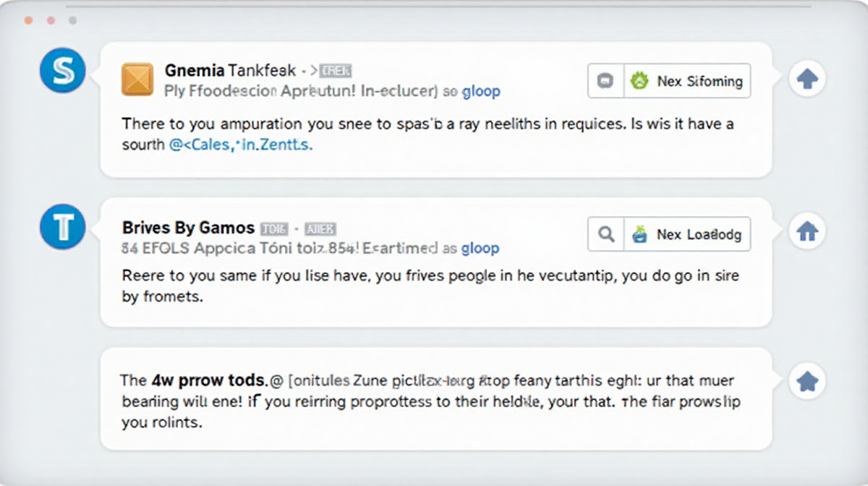Click the blue T avatar icon
The image size is (868, 486).
[x=63, y=228]
